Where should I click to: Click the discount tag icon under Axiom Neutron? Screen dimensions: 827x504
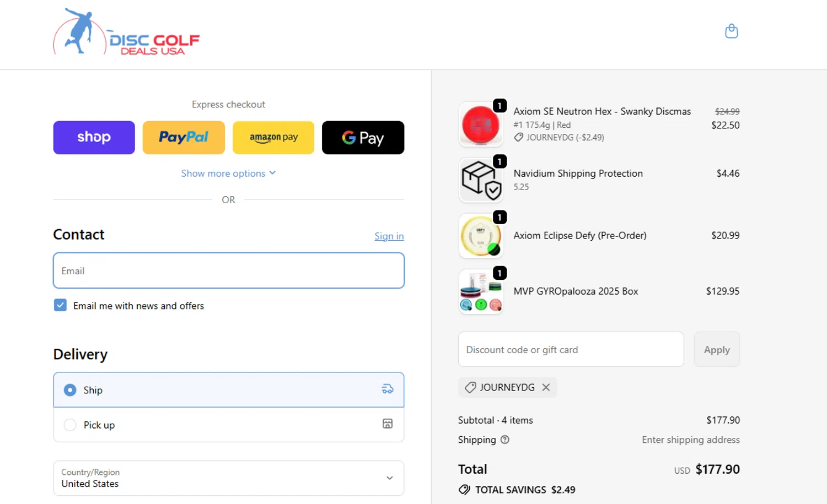(518, 138)
